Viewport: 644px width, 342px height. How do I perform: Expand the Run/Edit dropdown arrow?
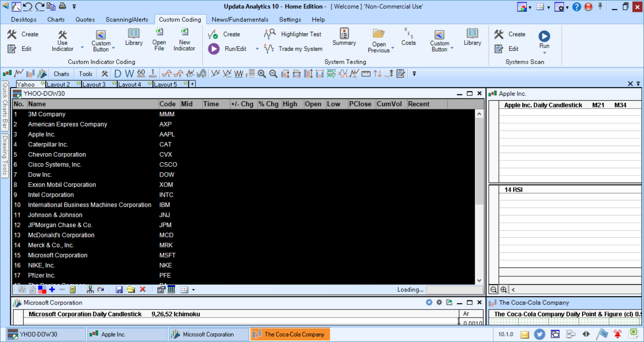coord(257,49)
